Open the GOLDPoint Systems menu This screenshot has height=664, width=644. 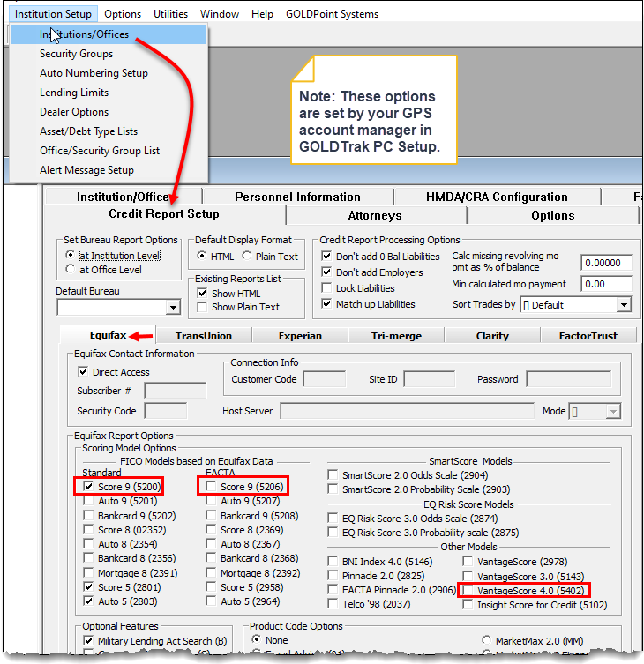point(332,14)
